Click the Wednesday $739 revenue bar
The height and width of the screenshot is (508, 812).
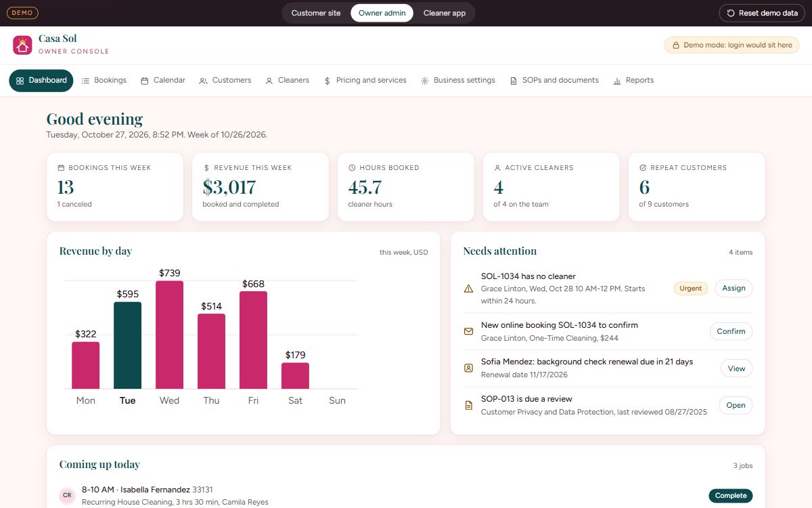pos(169,335)
